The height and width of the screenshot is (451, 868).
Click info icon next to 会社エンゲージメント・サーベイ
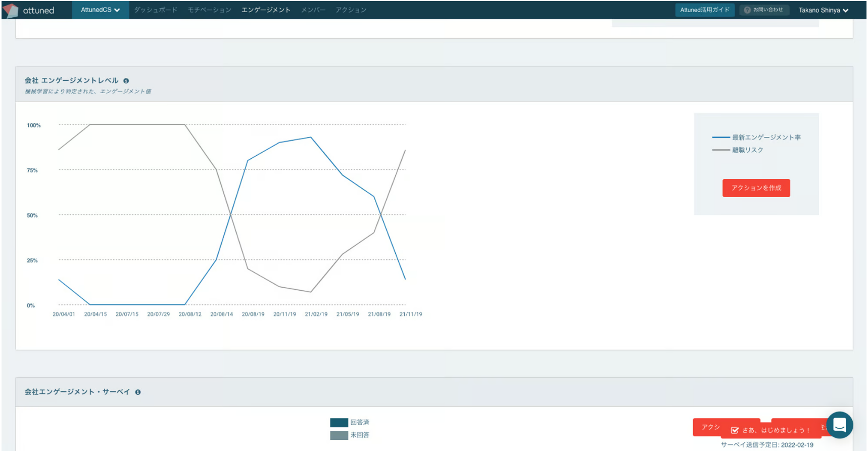138,392
